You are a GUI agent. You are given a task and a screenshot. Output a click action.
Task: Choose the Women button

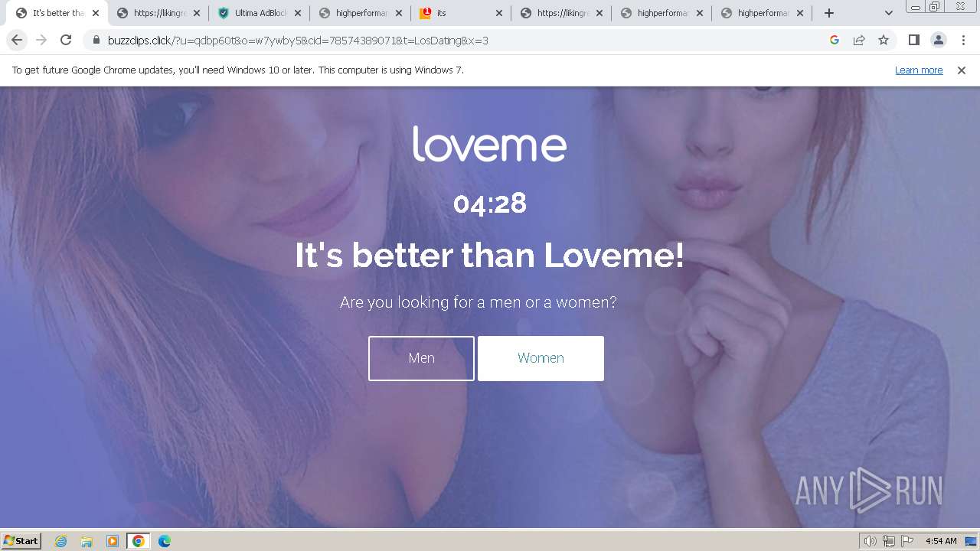coord(541,358)
